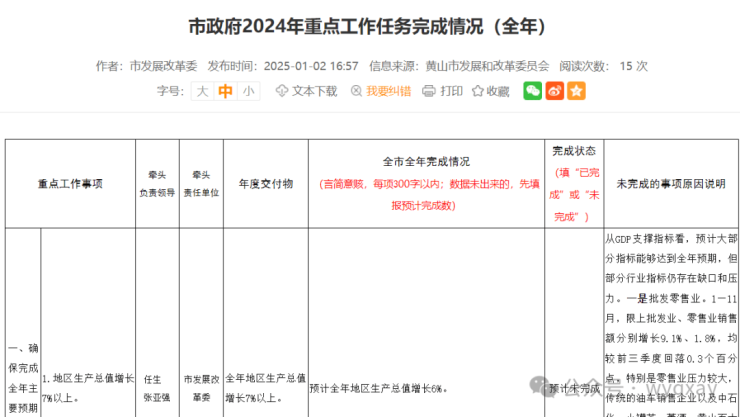Click 年度交付物 column header
740x417 pixels.
click(265, 184)
